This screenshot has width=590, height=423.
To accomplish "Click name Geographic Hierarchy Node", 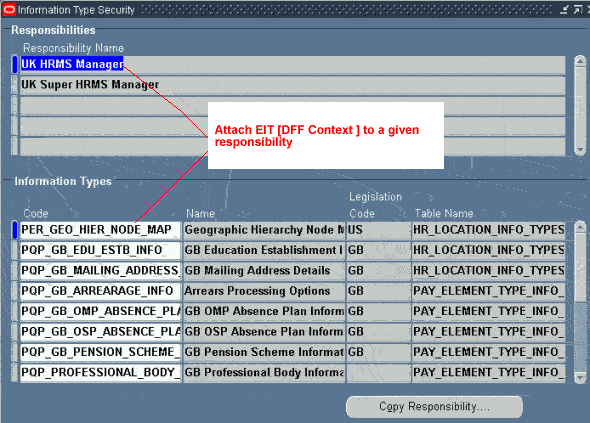I will (264, 230).
